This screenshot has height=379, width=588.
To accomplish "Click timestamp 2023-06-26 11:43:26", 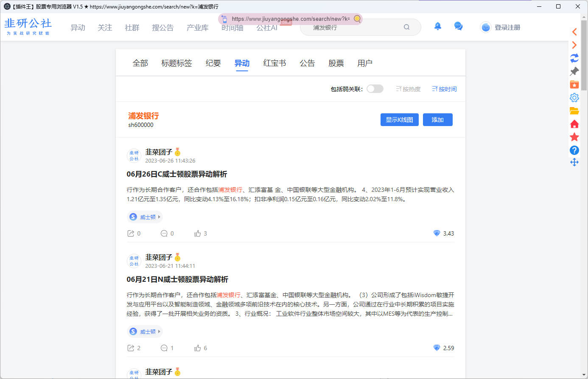I will click(x=170, y=161).
